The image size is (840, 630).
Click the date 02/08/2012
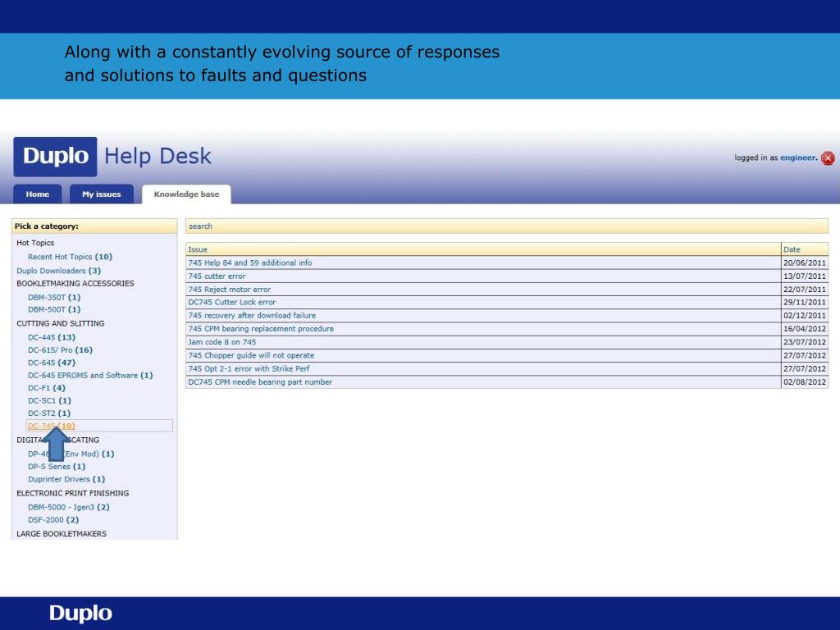click(x=805, y=382)
